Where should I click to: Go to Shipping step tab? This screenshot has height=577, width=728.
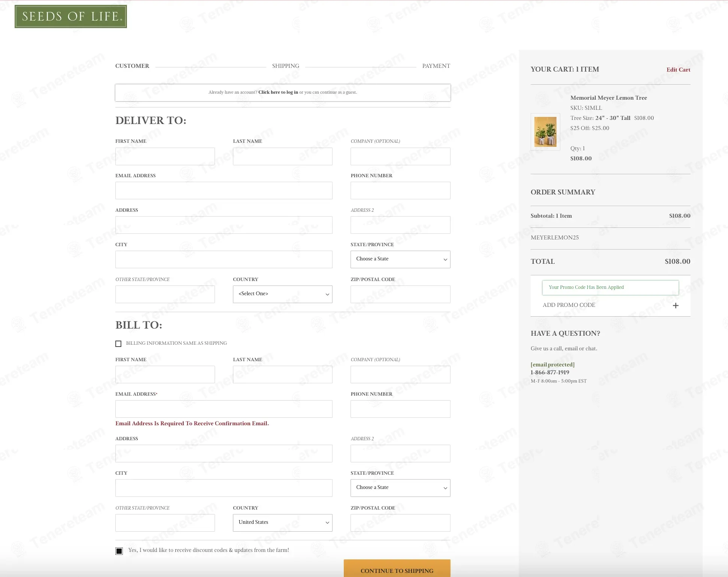[x=286, y=66]
